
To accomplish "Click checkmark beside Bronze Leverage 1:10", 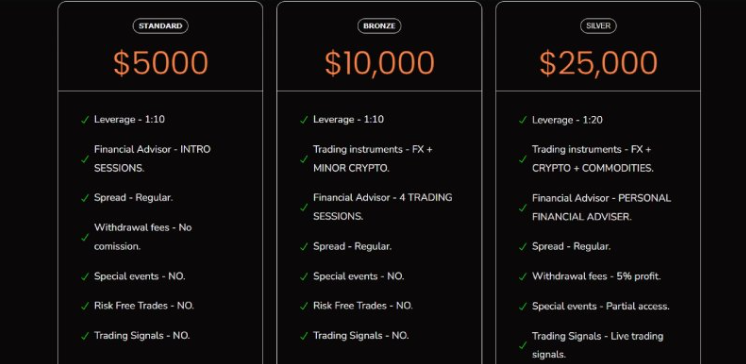I will pyautogui.click(x=304, y=120).
